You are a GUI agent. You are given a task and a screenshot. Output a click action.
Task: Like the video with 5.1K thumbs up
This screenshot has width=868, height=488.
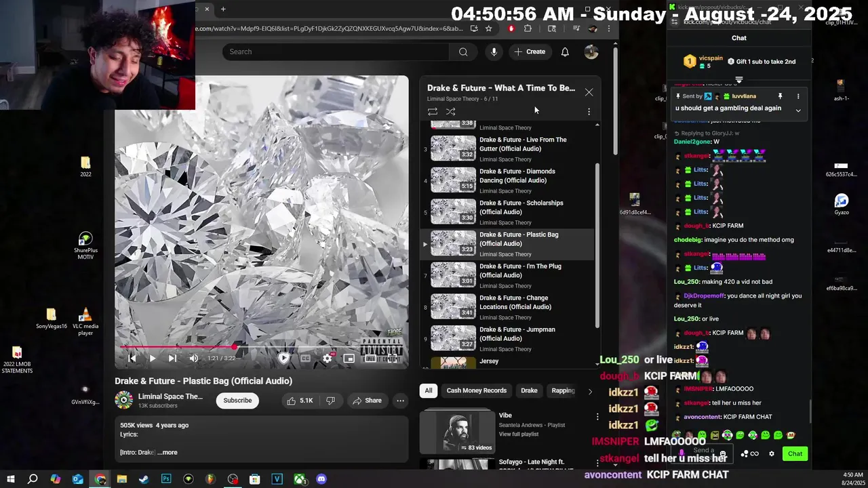pyautogui.click(x=300, y=401)
